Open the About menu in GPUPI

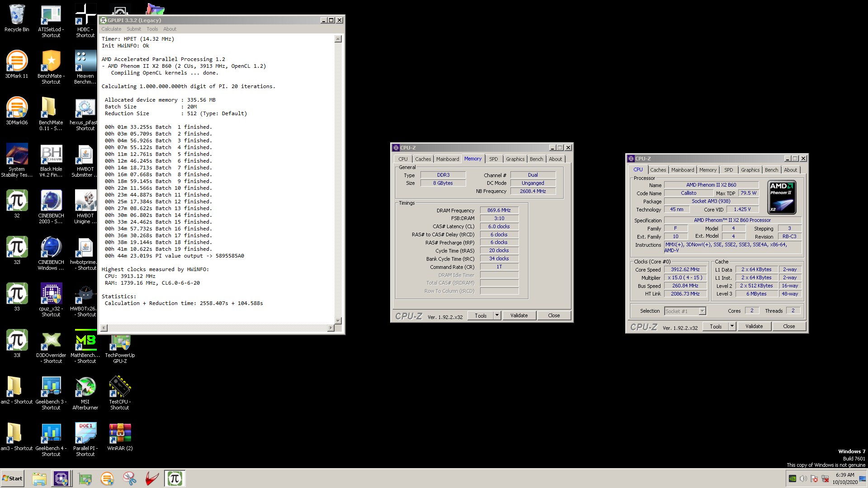[x=170, y=29]
